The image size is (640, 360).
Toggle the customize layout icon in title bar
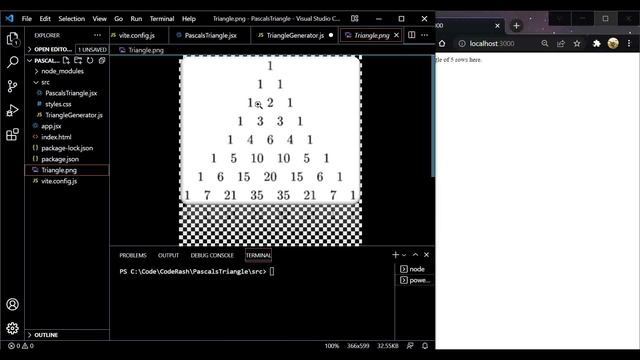point(355,18)
